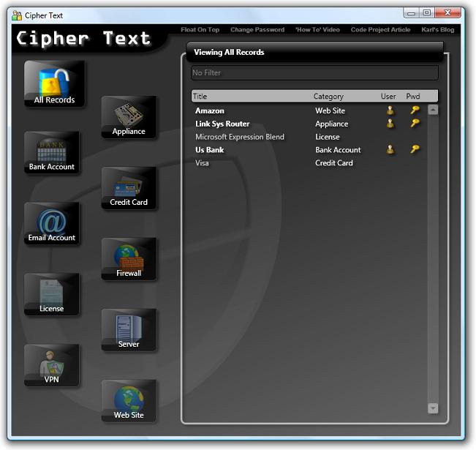This screenshot has width=476, height=450.
Task: Toggle Float On Top
Action: [x=200, y=29]
